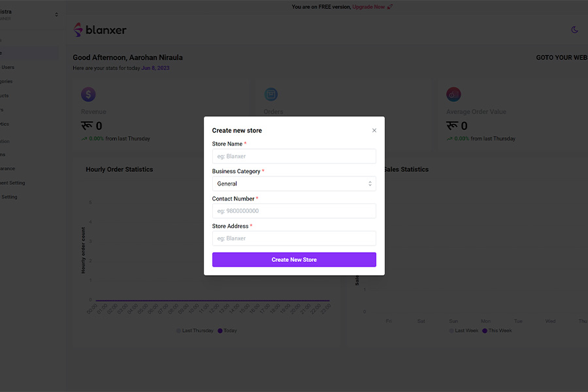Image resolution: width=588 pixels, height=392 pixels.
Task: Click the Blanxer logo
Action: 100,29
